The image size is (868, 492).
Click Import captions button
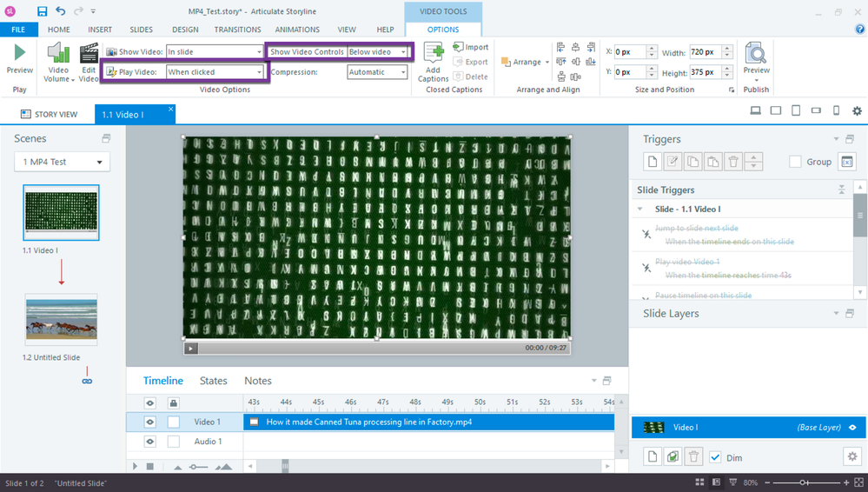click(x=471, y=47)
